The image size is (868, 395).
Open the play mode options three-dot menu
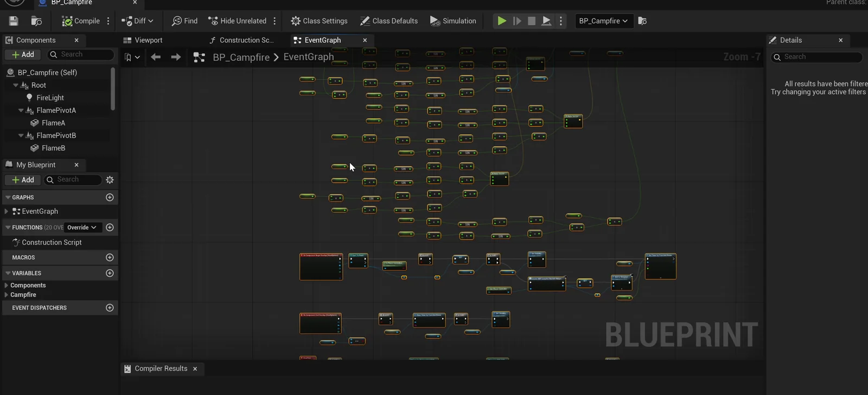(561, 21)
